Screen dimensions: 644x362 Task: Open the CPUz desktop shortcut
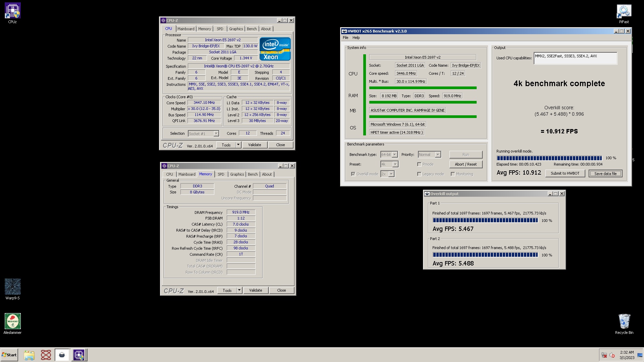pos(12,13)
